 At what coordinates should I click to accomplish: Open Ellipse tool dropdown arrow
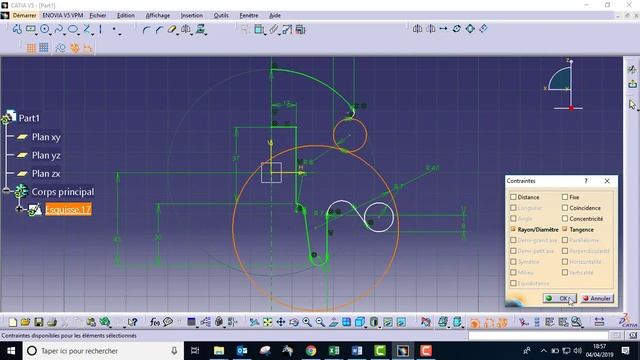tap(79, 34)
